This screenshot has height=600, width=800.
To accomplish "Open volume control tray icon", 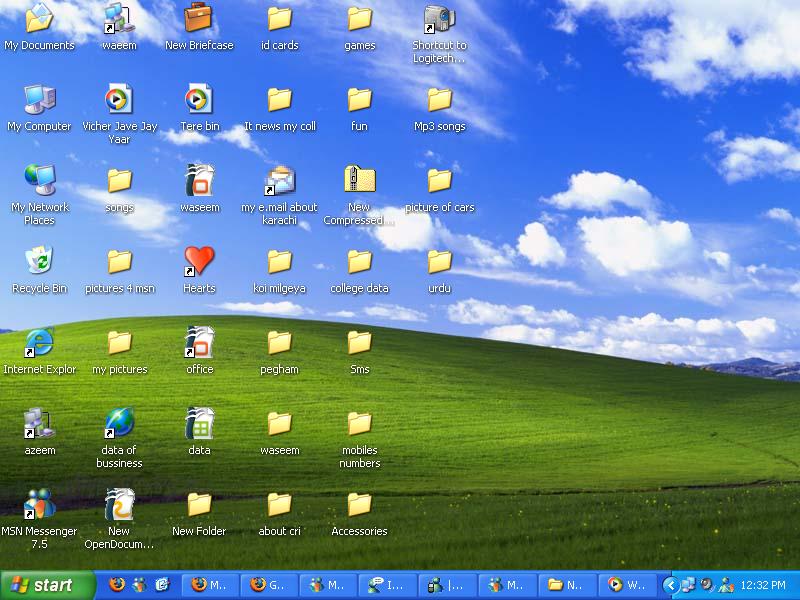I will coord(707,585).
